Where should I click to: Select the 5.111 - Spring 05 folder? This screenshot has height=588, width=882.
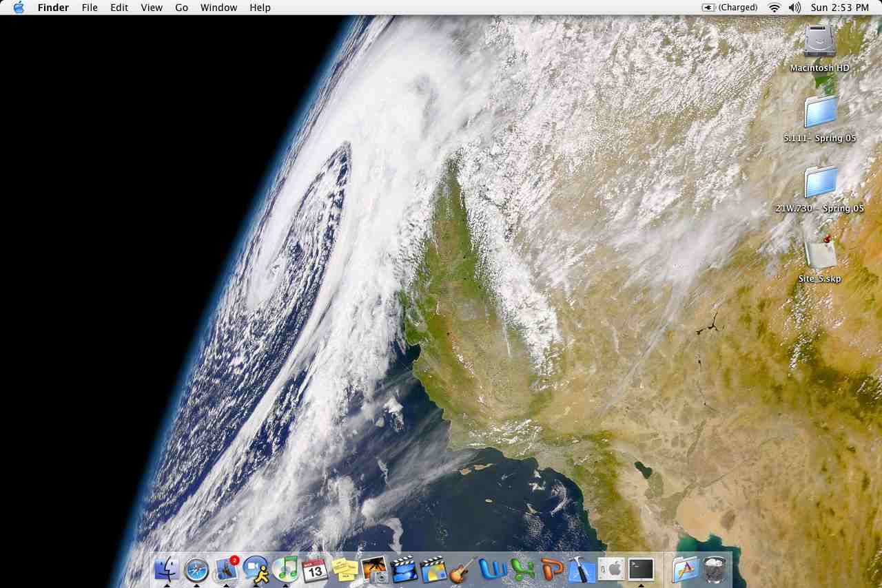pos(820,112)
